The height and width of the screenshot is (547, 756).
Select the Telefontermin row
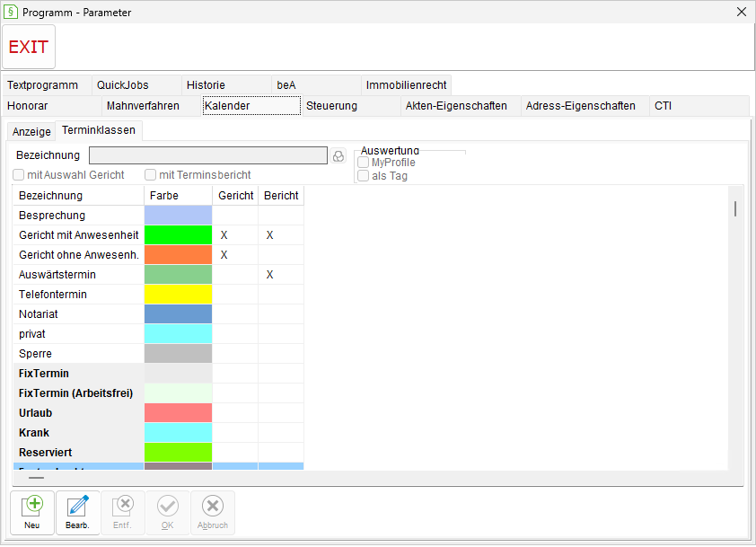(159, 295)
